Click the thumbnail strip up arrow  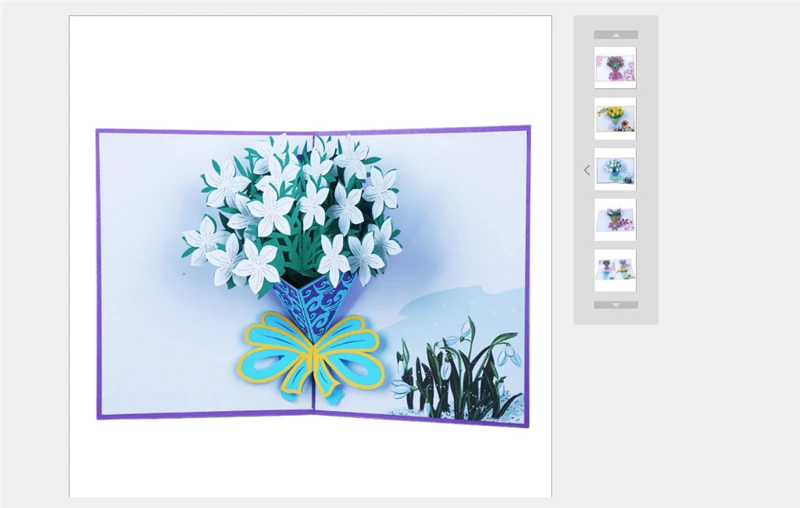pyautogui.click(x=616, y=35)
